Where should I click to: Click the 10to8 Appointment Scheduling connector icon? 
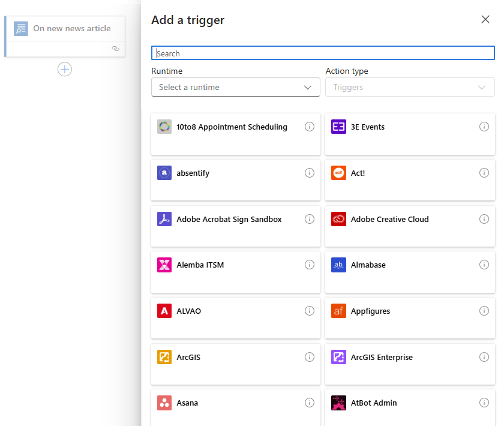pyautogui.click(x=164, y=127)
